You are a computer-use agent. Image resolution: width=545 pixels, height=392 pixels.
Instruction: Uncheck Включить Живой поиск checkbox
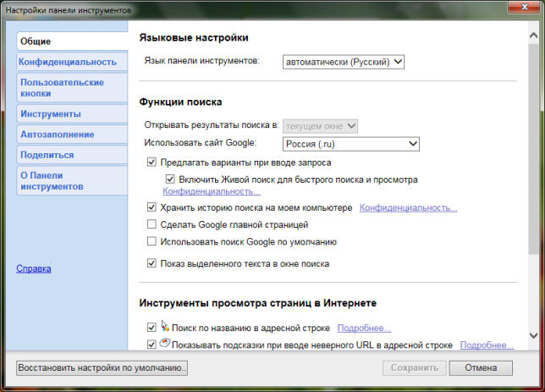click(170, 179)
